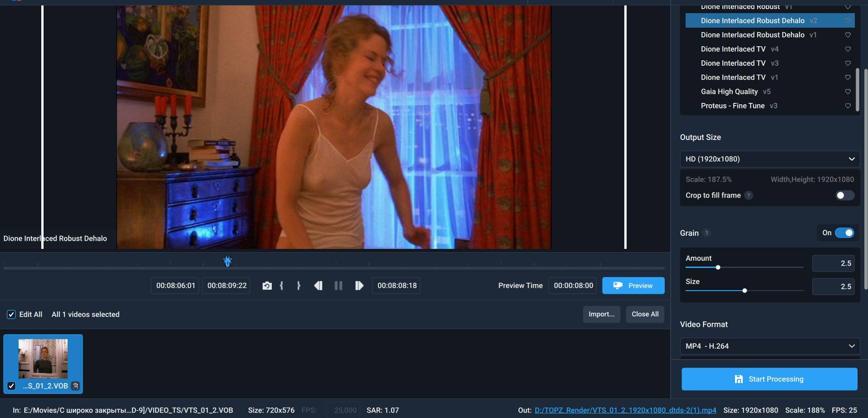868x418 pixels.
Task: Open the Video Format dropdown
Action: 770,346
